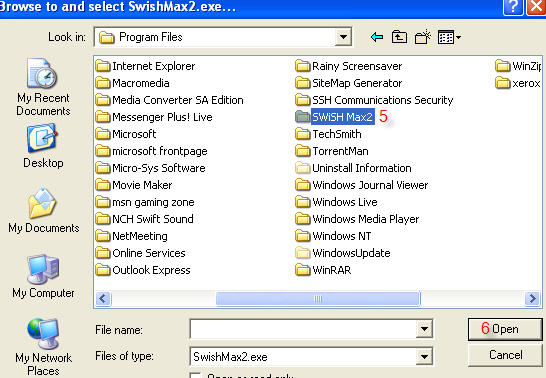Select the Micro-Sys Software folder

pos(150,168)
